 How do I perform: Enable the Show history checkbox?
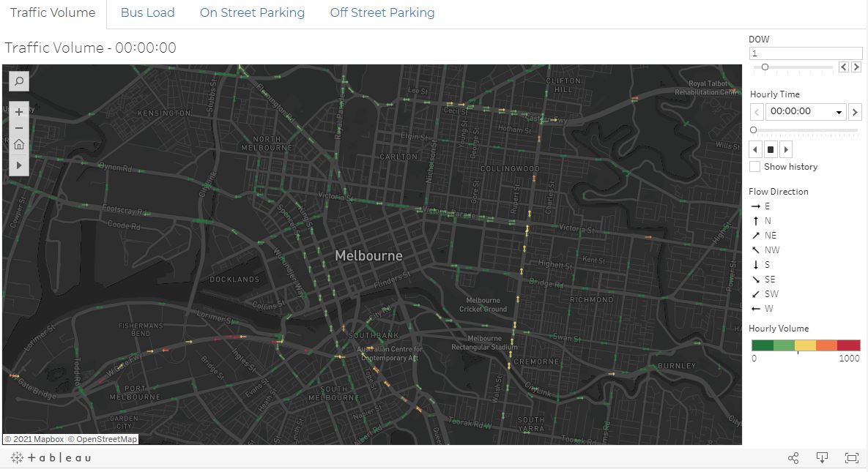754,166
